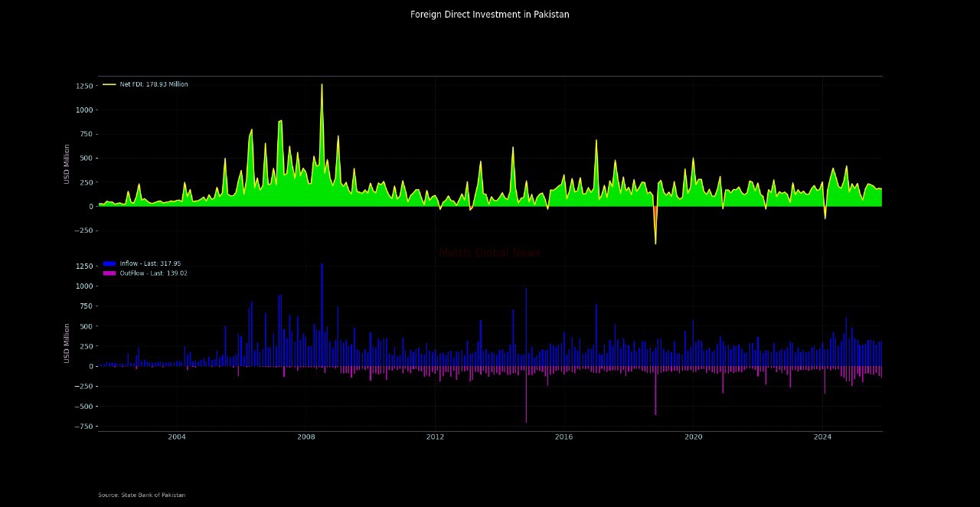Select the 2024 x-axis tick label
Screen dimensions: 980x507
pyautogui.click(x=822, y=437)
